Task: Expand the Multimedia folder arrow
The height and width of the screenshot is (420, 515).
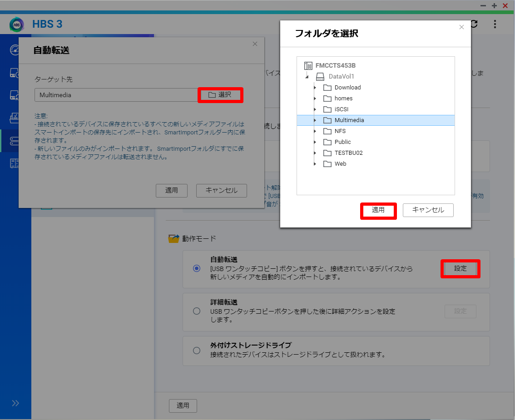Action: (315, 120)
